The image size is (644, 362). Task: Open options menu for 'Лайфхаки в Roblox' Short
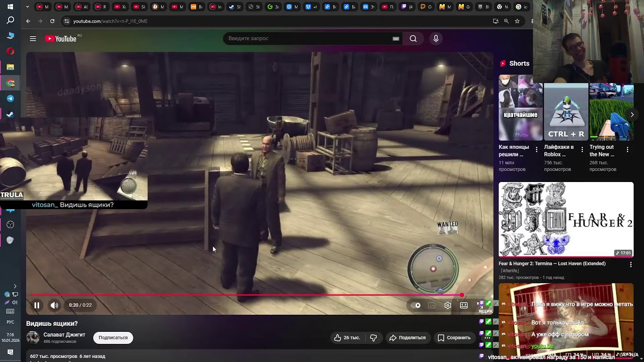tap(582, 150)
